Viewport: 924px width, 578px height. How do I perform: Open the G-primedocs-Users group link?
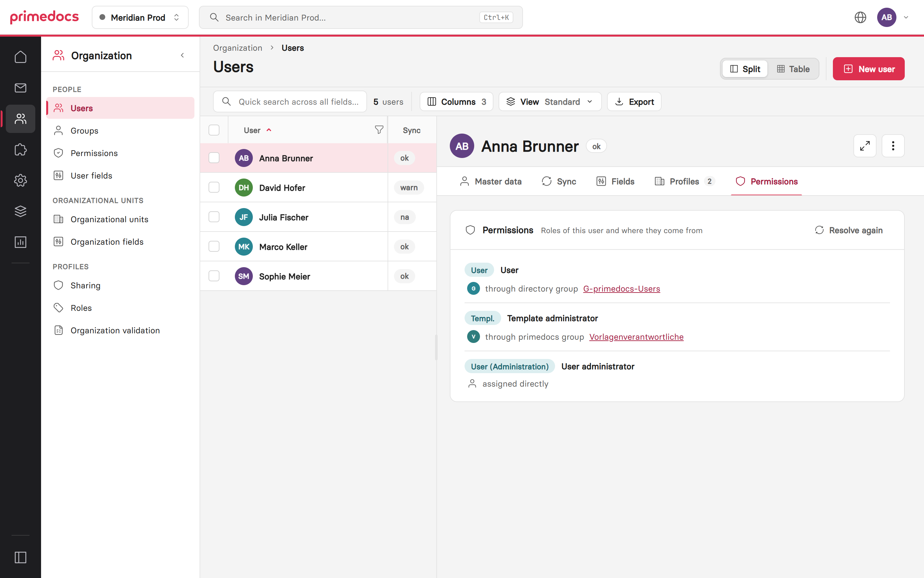click(x=621, y=289)
